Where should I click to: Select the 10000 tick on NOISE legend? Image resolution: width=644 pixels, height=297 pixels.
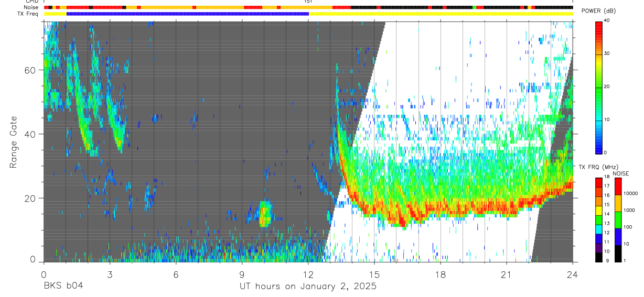pos(630,193)
